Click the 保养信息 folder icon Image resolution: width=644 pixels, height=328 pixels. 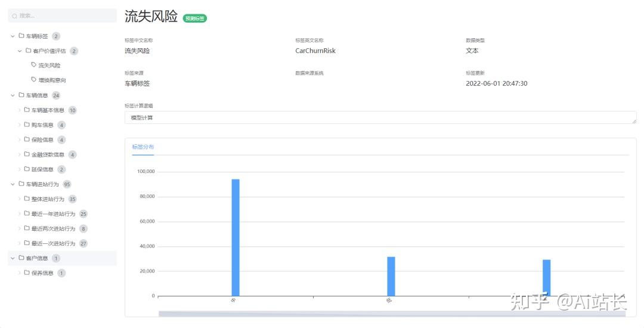tap(27, 273)
